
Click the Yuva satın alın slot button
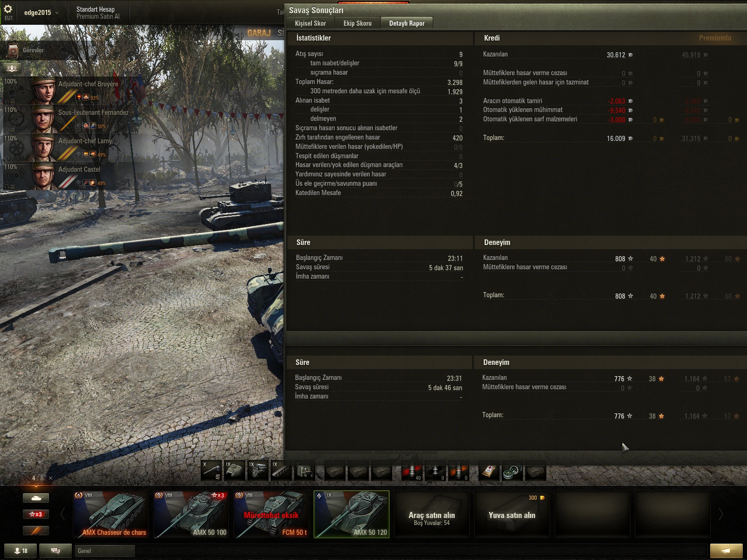[512, 514]
